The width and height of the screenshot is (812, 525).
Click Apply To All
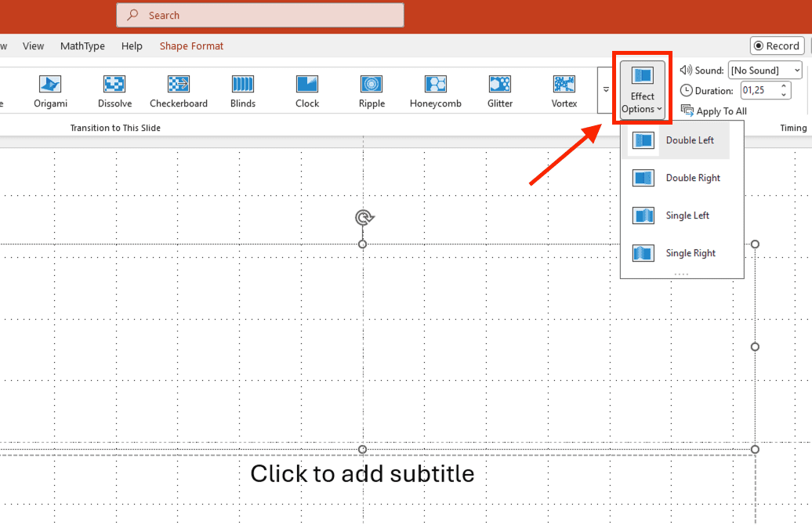[714, 110]
